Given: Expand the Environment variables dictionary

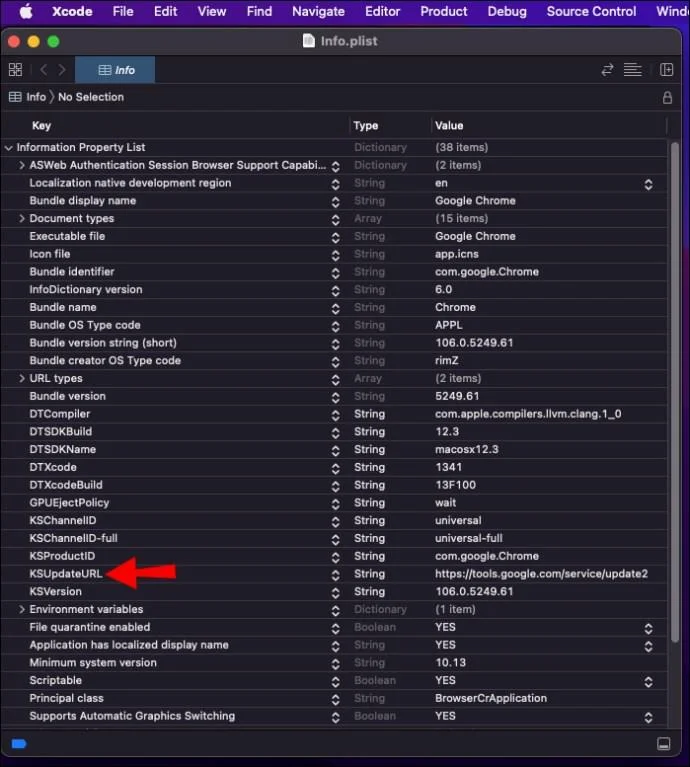Looking at the screenshot, I should (x=22, y=609).
